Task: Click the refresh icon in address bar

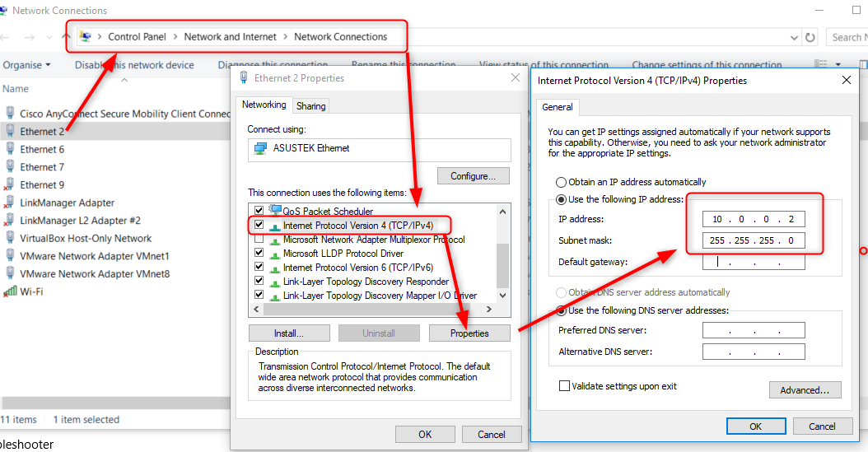Action: [x=810, y=37]
